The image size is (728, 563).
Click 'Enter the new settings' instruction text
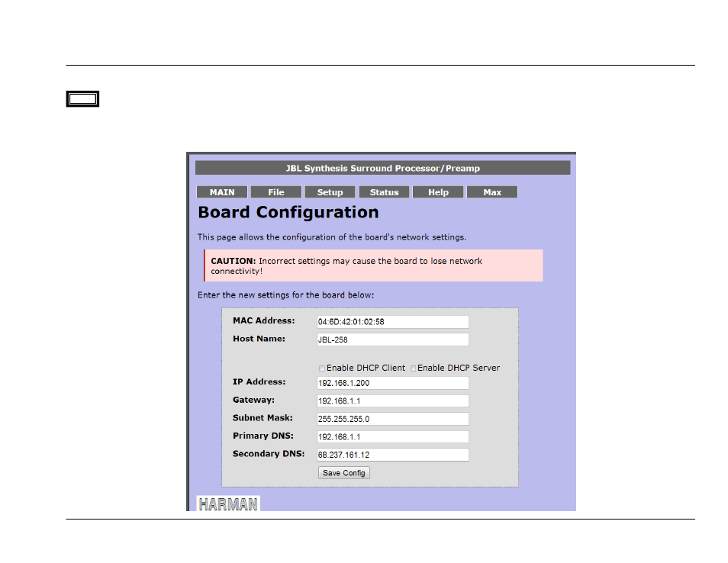(x=285, y=295)
